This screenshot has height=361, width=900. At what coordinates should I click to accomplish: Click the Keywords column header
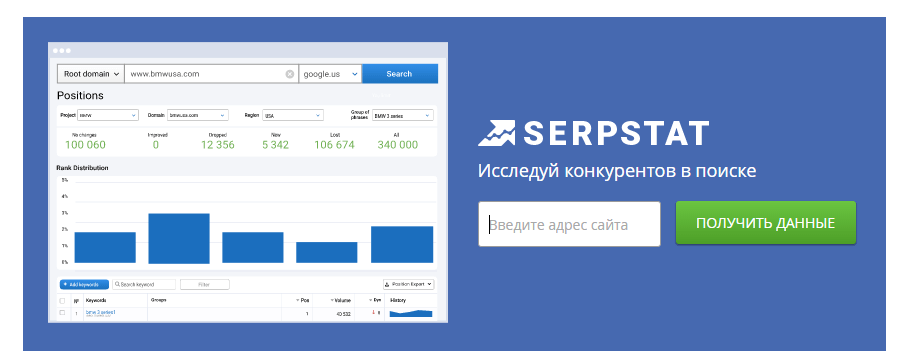pyautogui.click(x=96, y=300)
